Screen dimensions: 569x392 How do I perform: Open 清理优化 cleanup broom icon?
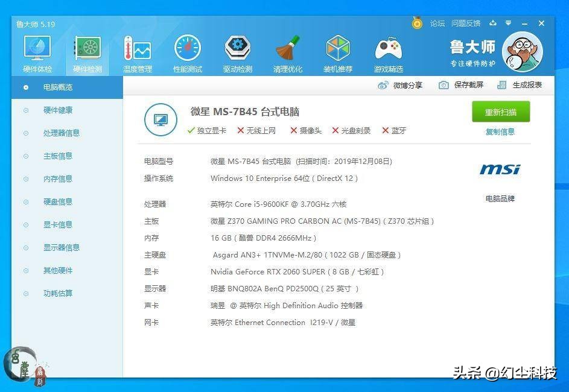pos(288,54)
